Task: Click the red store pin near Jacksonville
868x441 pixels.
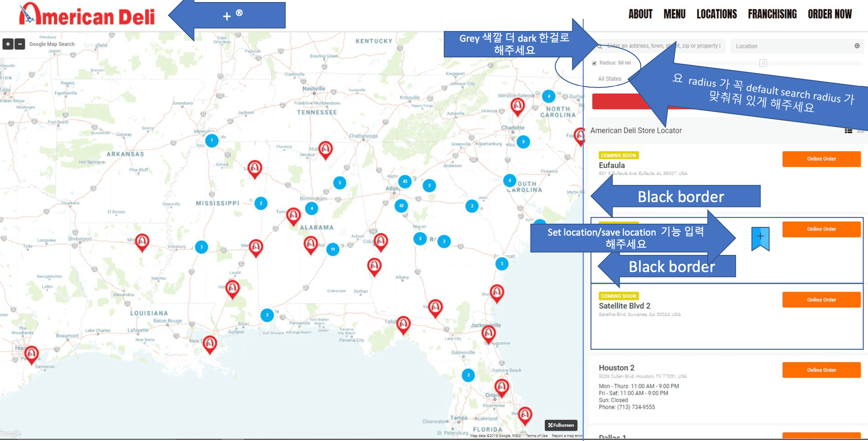Action: (x=488, y=334)
